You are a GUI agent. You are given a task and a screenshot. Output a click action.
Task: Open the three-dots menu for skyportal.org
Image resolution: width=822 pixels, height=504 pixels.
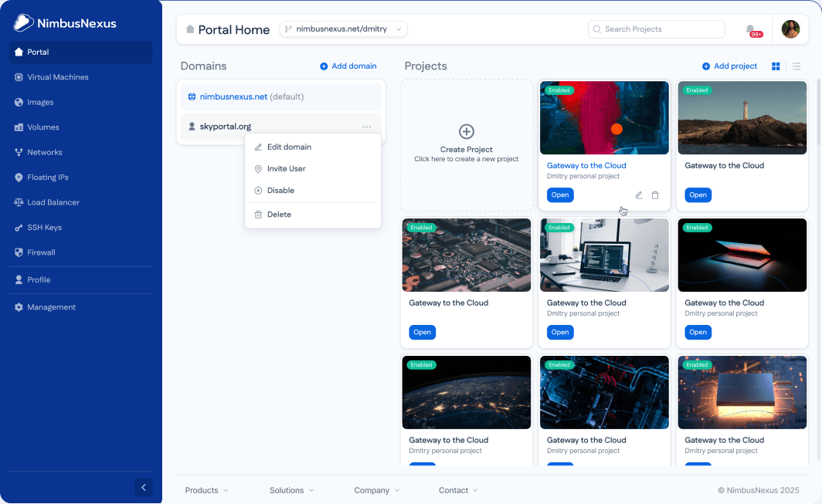coord(366,127)
